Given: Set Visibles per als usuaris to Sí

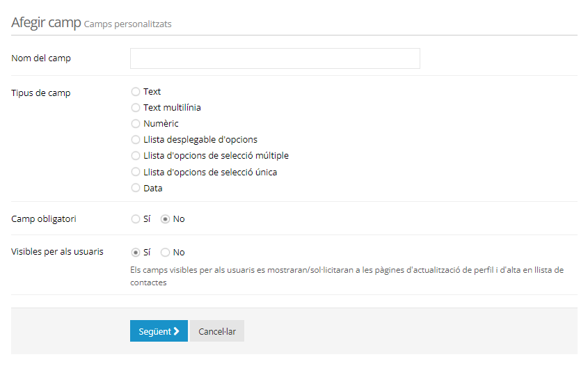Looking at the screenshot, I should tap(136, 253).
